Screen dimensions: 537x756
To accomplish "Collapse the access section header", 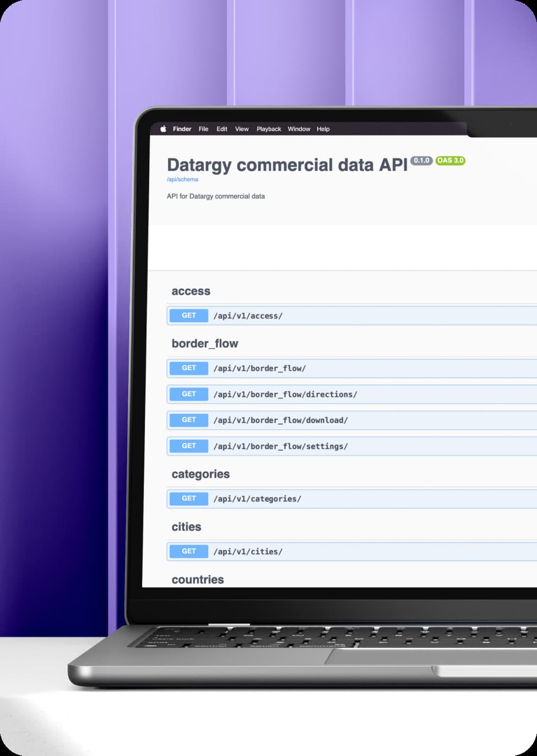I will (x=191, y=291).
